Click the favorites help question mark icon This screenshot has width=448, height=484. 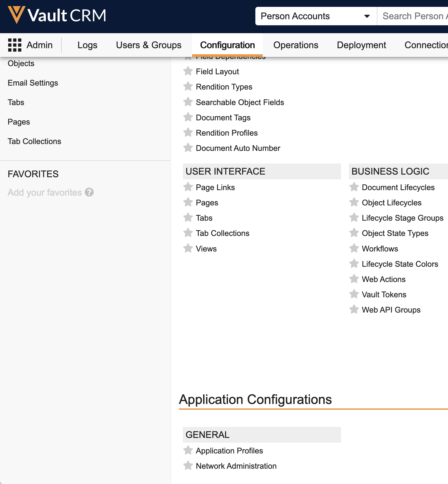pos(89,192)
